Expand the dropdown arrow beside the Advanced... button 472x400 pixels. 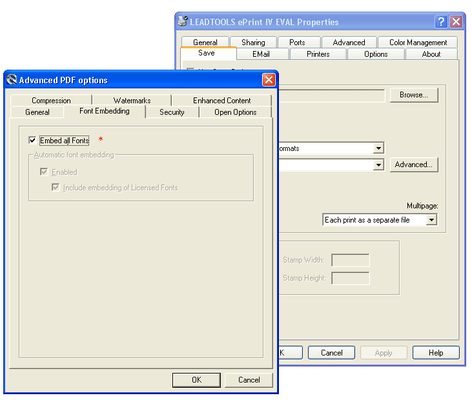tap(378, 165)
